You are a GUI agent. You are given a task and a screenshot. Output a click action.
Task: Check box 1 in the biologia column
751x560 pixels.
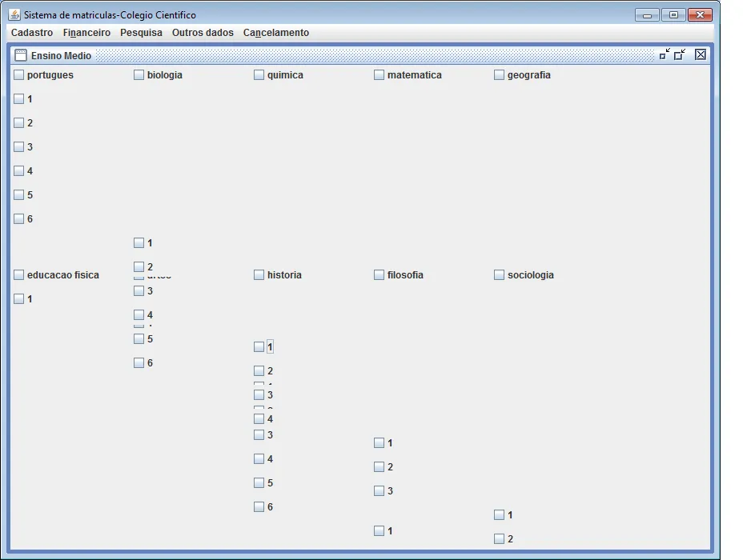click(139, 242)
